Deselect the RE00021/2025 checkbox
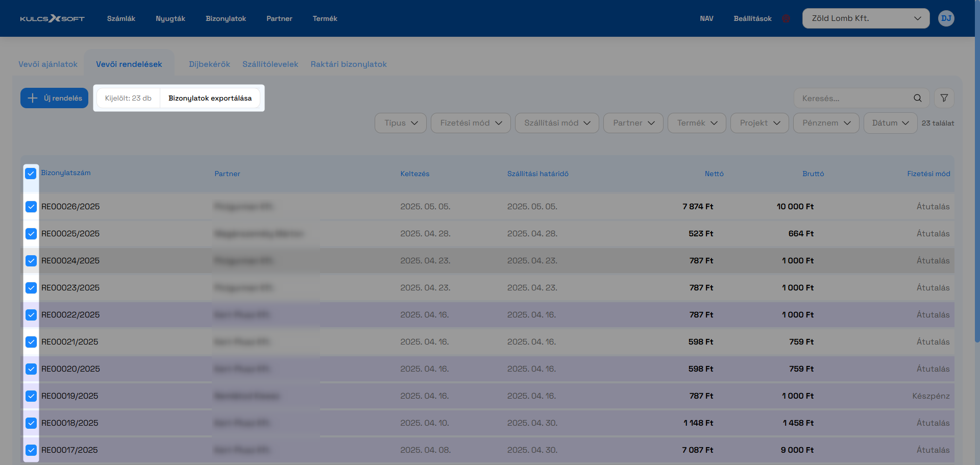Screen dimensions: 980x465 point(31,342)
